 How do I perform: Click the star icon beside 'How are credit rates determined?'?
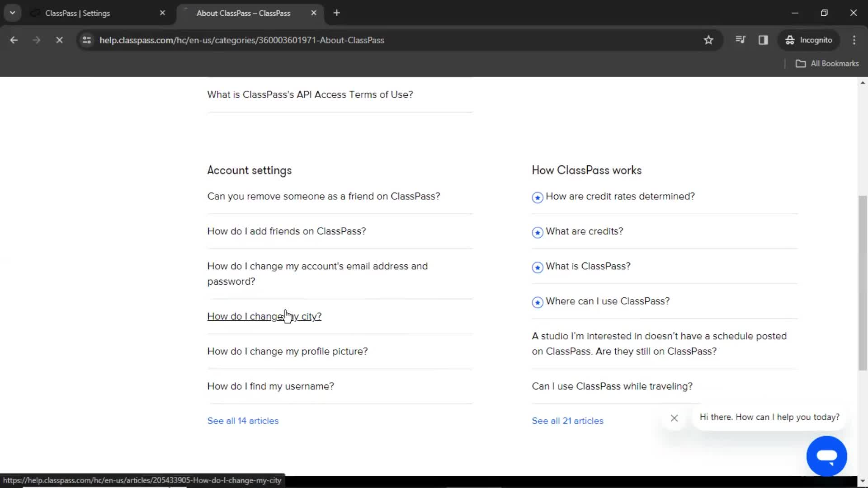[538, 197]
